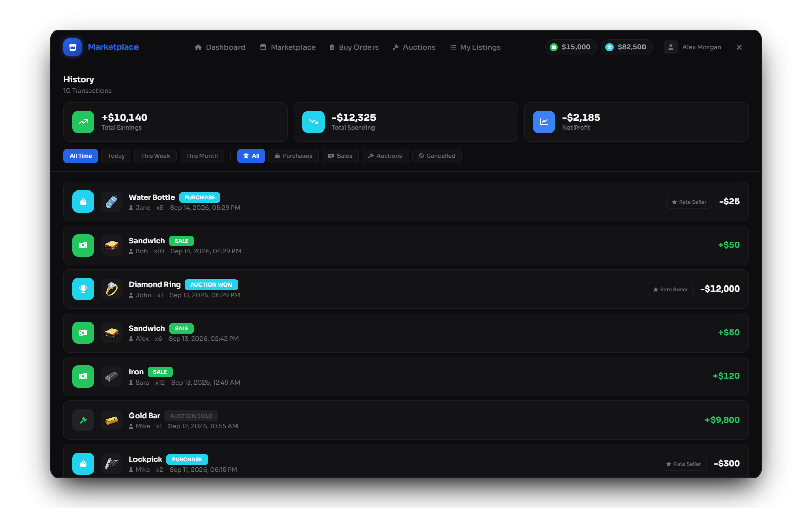Click the green cash balance icon
Viewport: 812px width, 508px height.
[x=554, y=47]
